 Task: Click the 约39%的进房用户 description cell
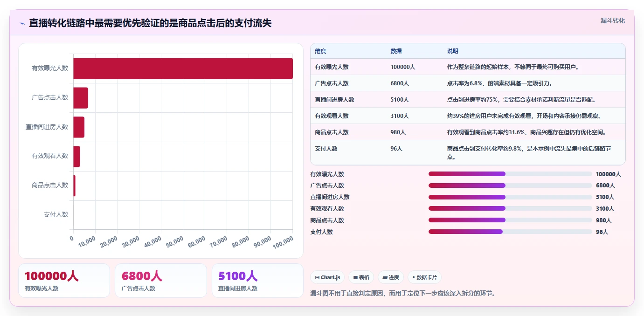point(524,116)
